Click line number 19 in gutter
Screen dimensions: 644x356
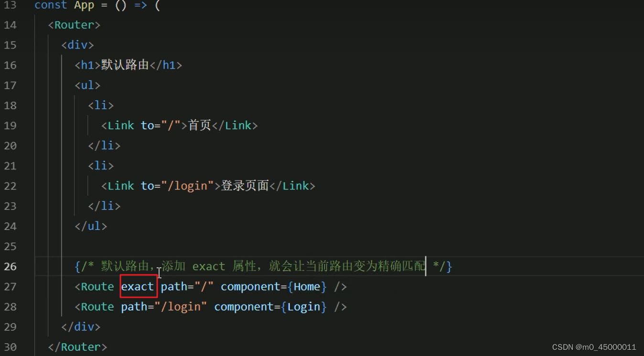(x=10, y=126)
